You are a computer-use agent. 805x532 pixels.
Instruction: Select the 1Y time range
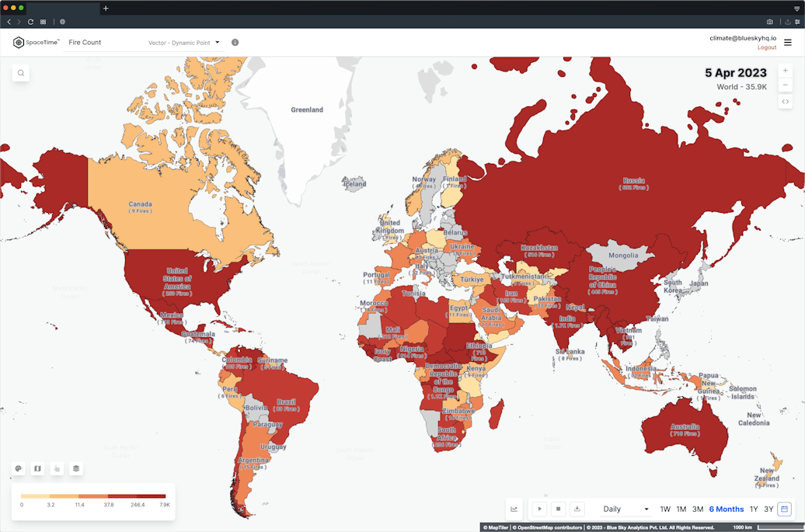point(754,509)
